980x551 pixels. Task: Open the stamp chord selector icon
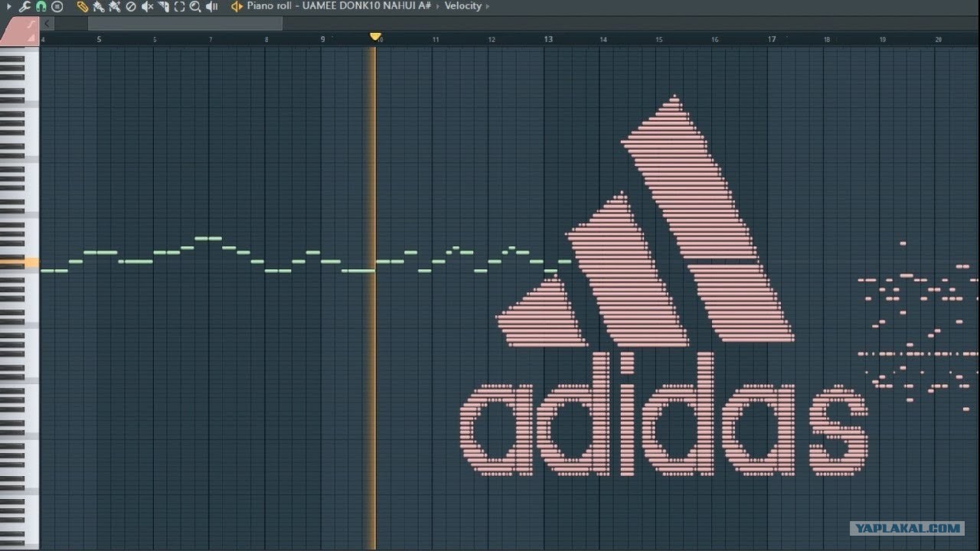(x=57, y=7)
